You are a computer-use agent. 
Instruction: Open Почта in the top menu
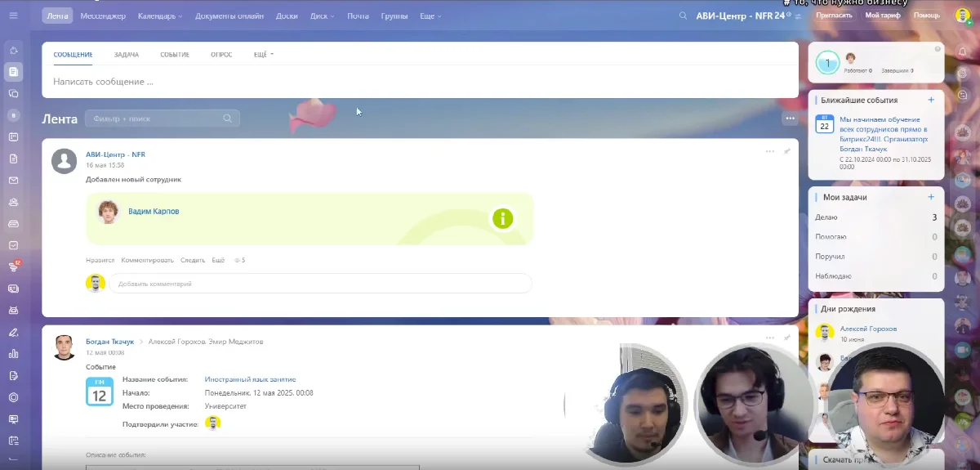tap(358, 16)
